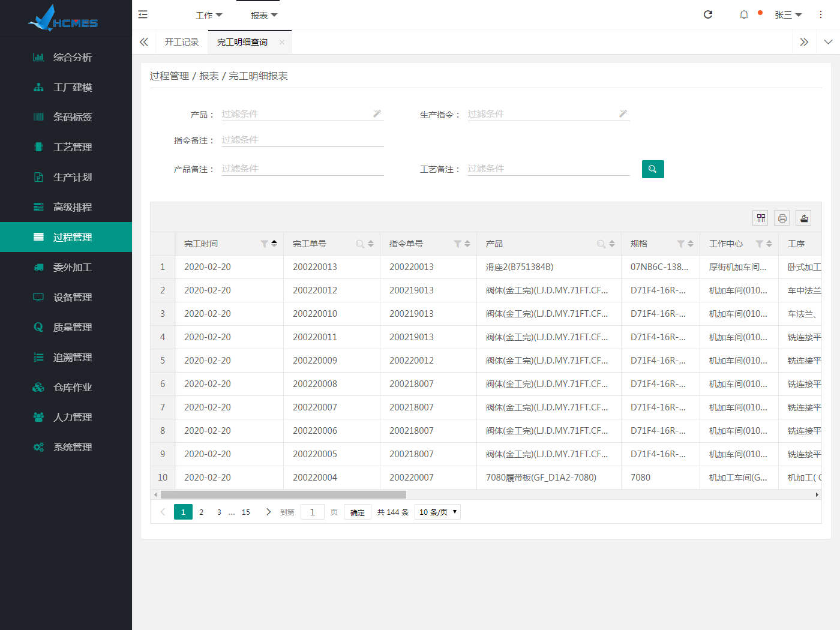
Task: Click 工艺备注 filter input field
Action: coord(548,168)
